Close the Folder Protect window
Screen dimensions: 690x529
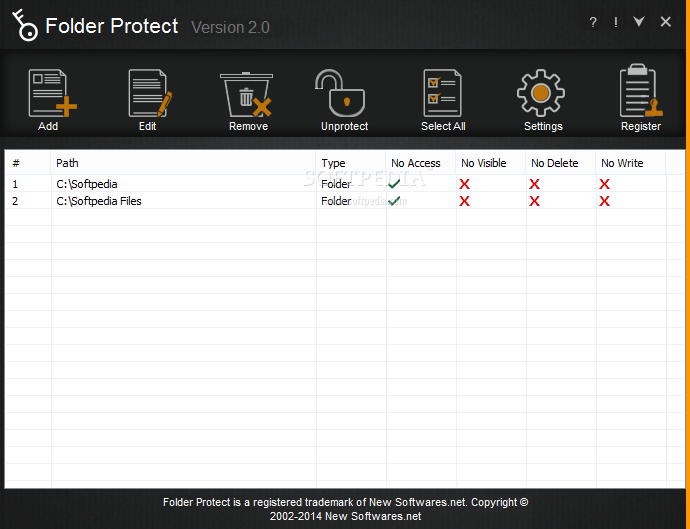[x=666, y=22]
